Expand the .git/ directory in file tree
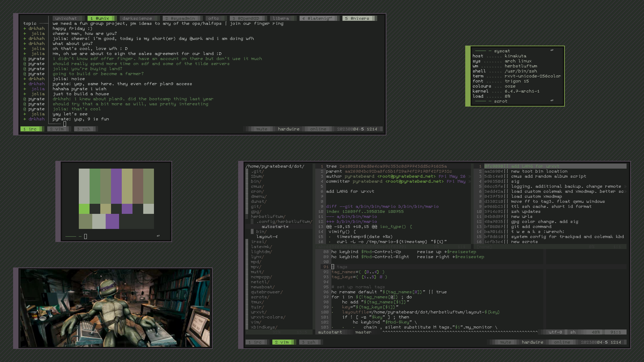The width and height of the screenshot is (644, 362). [258, 171]
